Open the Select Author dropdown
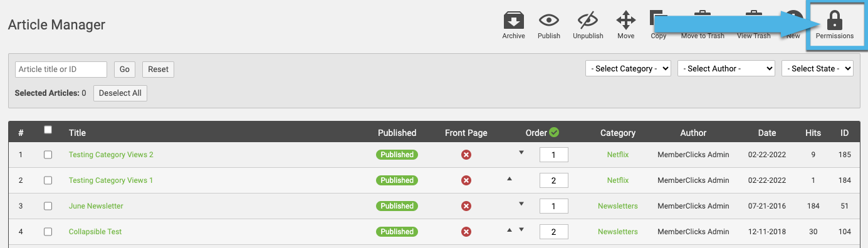868x248 pixels. [726, 69]
